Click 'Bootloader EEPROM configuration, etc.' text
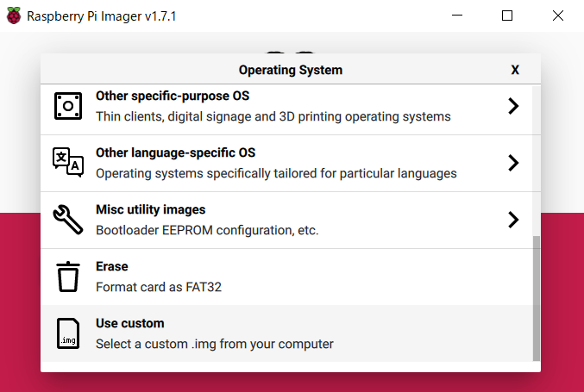 pos(207,230)
